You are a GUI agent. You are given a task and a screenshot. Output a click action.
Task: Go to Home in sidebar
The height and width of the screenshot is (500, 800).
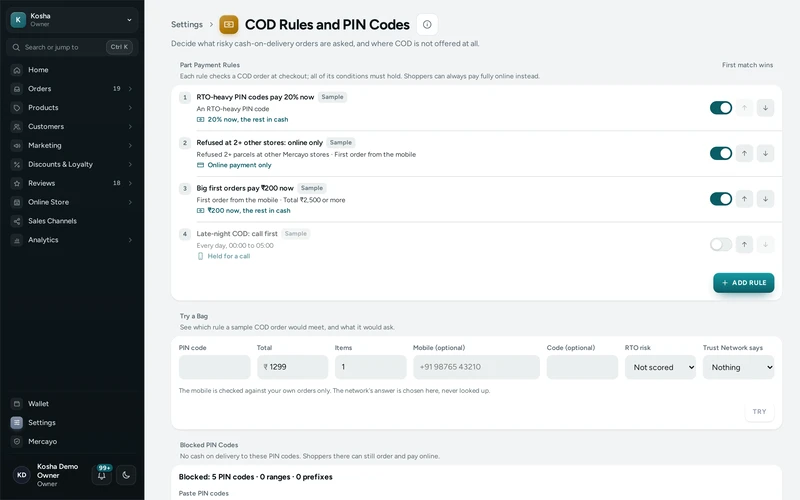coord(72,70)
